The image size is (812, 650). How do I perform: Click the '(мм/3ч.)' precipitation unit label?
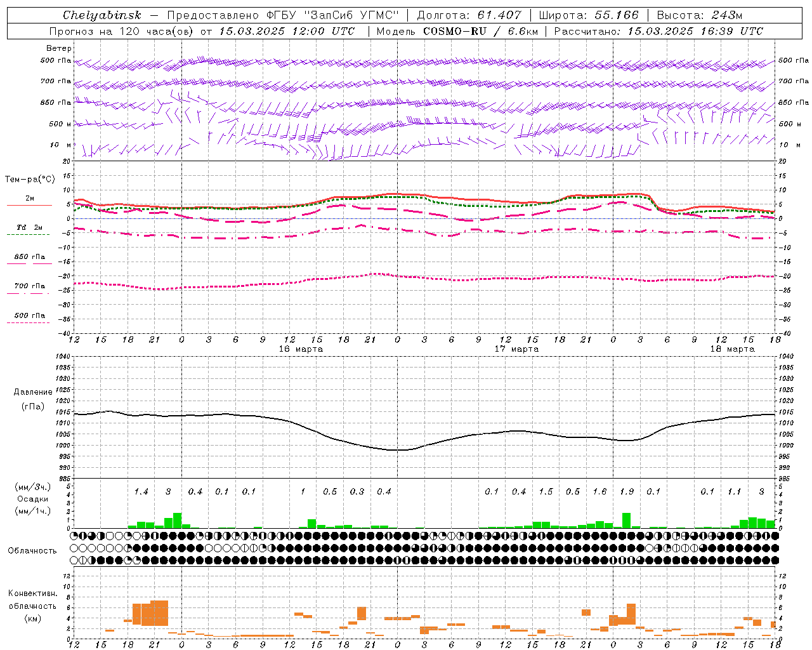33,487
